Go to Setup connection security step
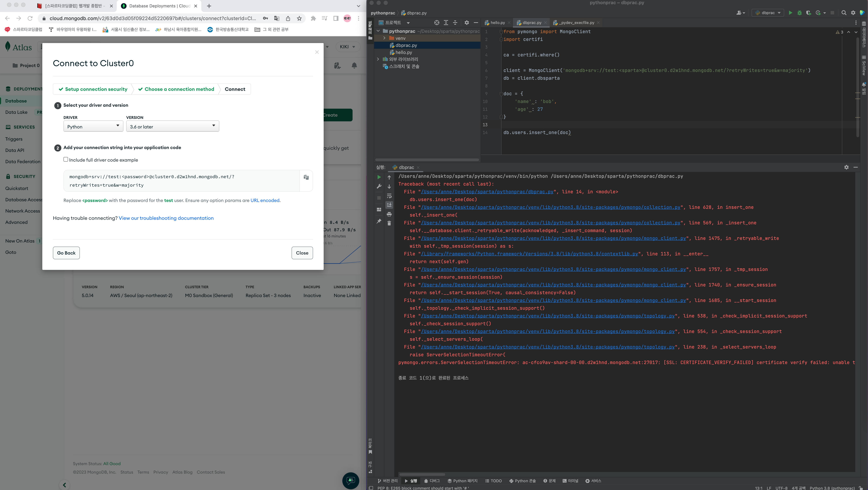 93,89
